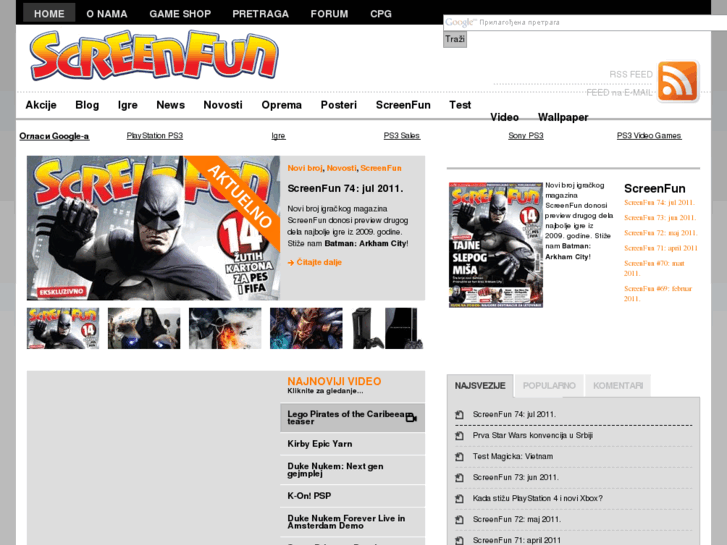
Task: Open the PlayStation PS3 ad link
Action: [x=155, y=135]
